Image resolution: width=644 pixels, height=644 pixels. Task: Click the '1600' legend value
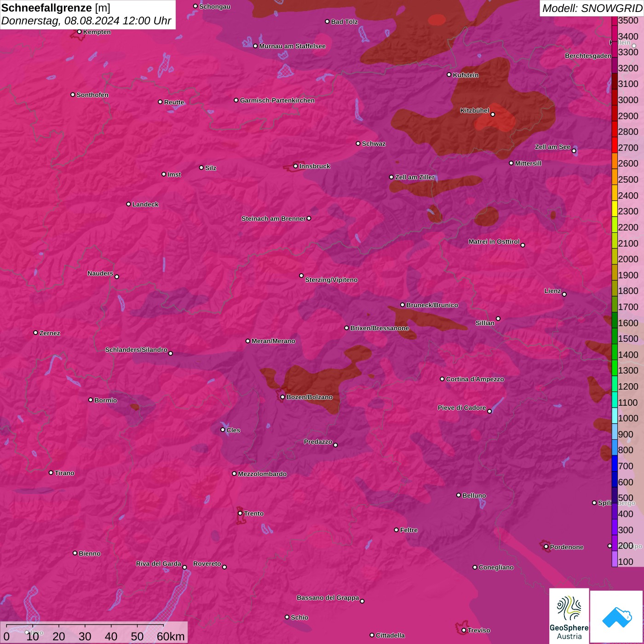[628, 323]
